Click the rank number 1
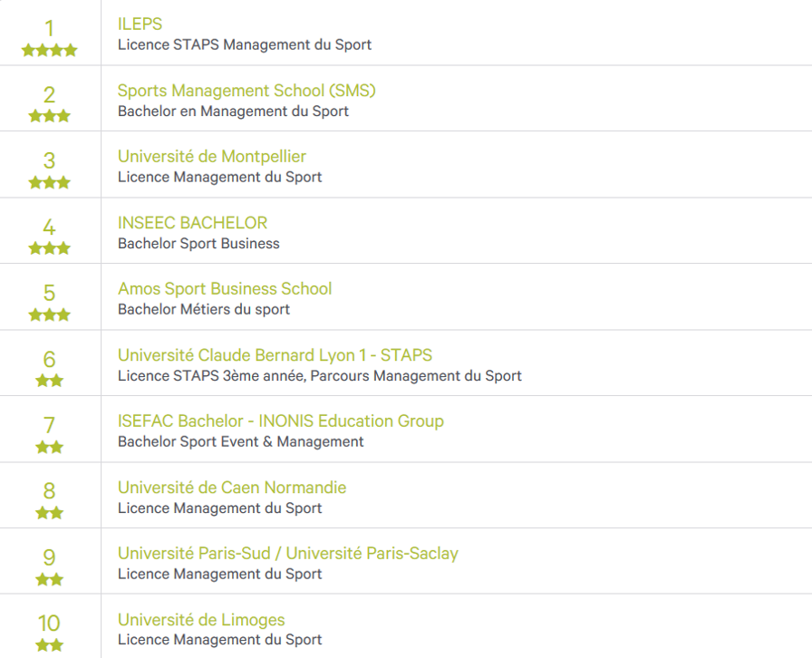 49,28
